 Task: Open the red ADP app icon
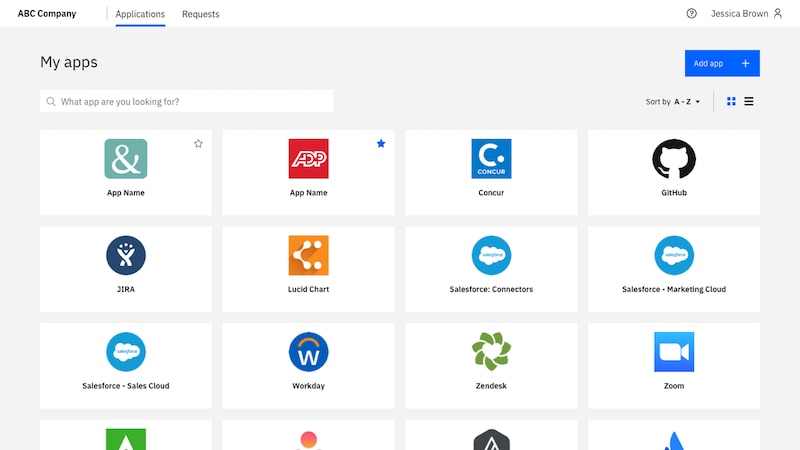308,159
